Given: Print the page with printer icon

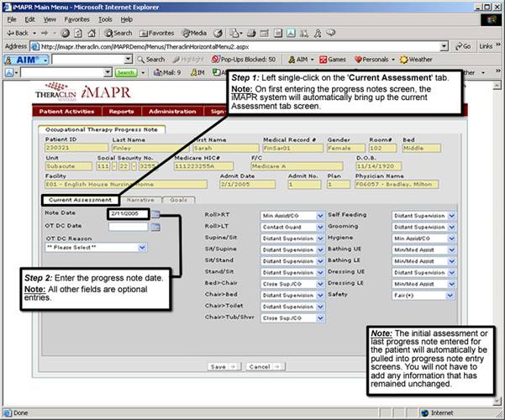Looking at the screenshot, I should pos(251,33).
